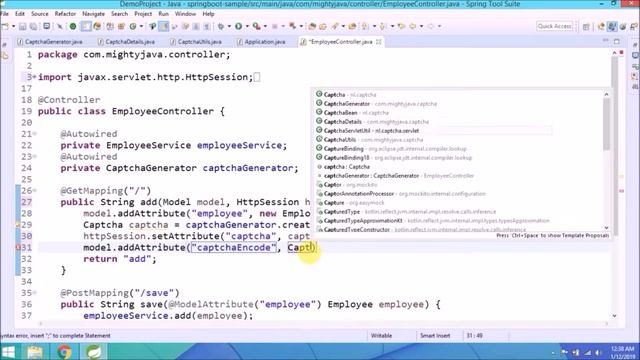This screenshot has height=360, width=640.
Task: Open the New file dropdown arrow
Action: point(13,26)
